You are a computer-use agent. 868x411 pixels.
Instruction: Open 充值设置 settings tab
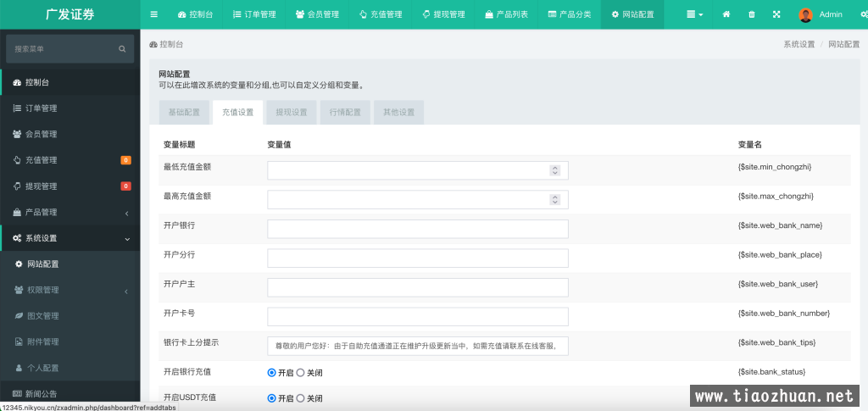[x=237, y=113]
